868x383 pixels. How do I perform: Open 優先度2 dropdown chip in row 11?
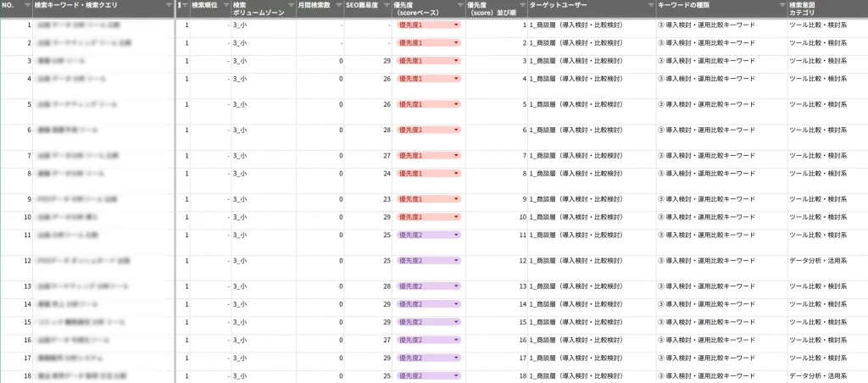(457, 235)
